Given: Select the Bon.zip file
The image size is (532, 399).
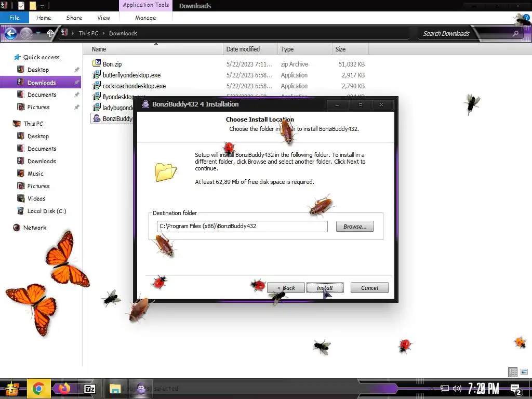Looking at the screenshot, I should [112, 64].
